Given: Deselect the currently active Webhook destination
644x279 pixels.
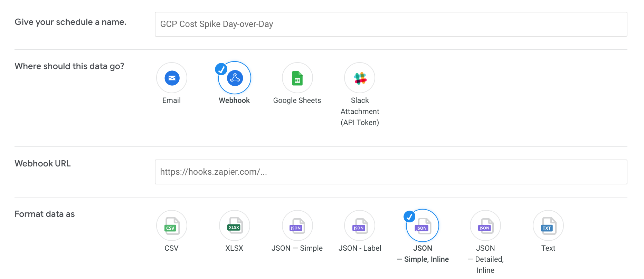Looking at the screenshot, I should pos(234,78).
